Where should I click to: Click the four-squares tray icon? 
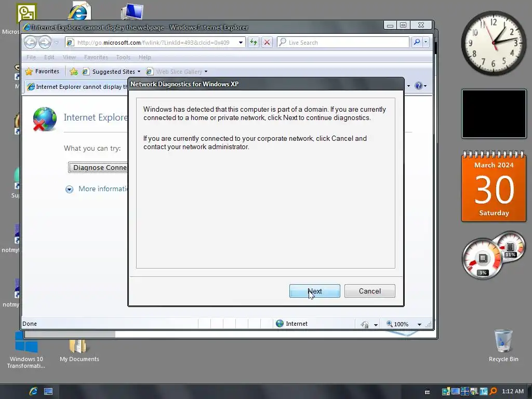pos(464,391)
